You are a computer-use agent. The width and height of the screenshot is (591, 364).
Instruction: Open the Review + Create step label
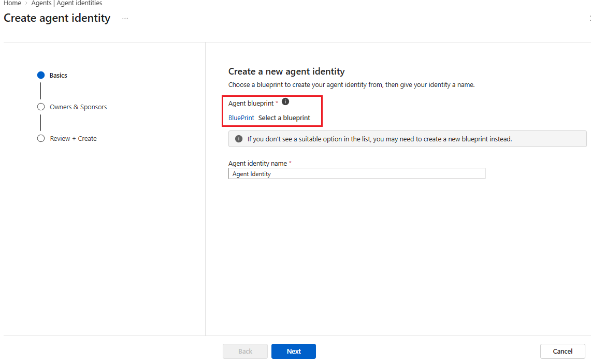point(73,139)
